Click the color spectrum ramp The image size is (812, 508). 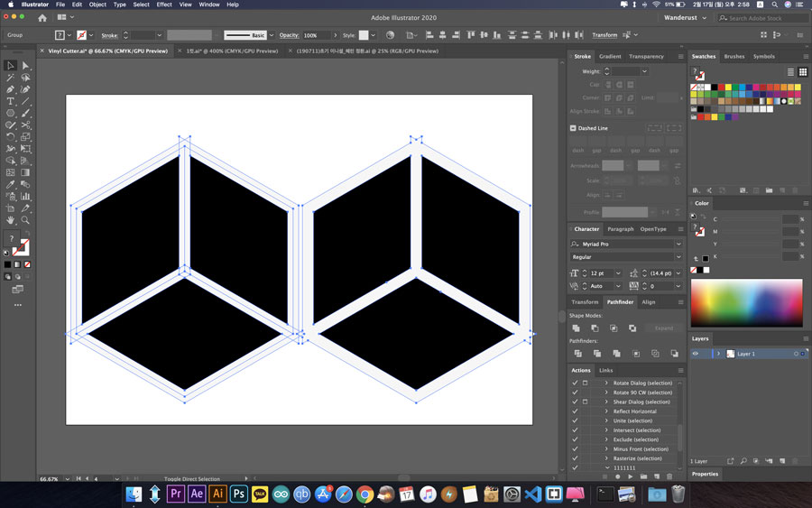click(746, 302)
